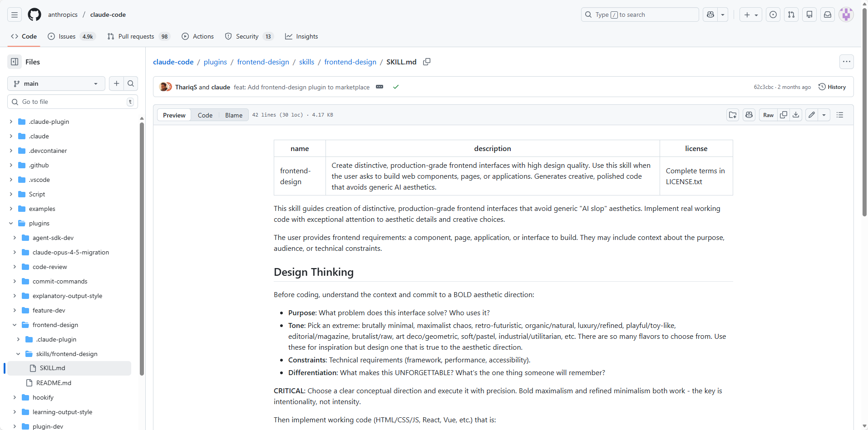
Task: Expand the agent-sdk-dev folder
Action: pos(15,238)
